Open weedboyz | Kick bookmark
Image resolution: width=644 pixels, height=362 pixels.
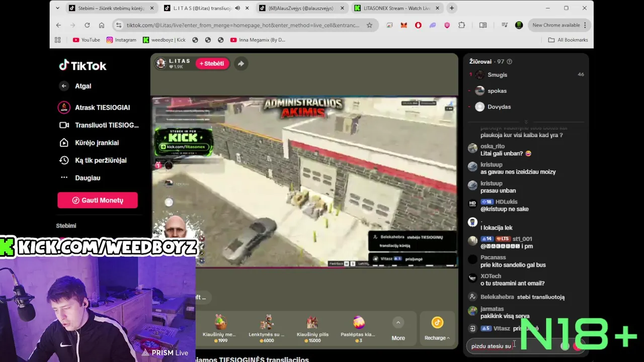(x=164, y=40)
